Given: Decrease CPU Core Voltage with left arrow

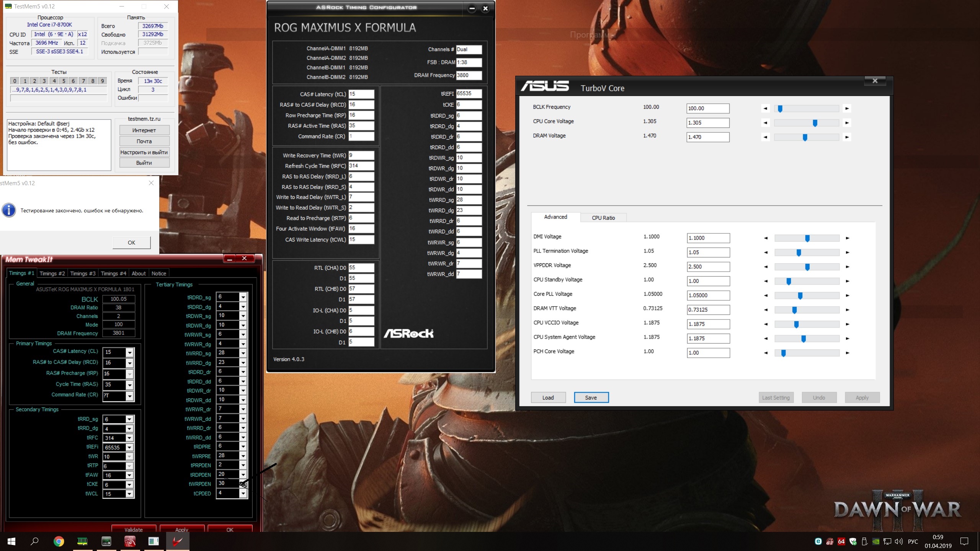Looking at the screenshot, I should [x=765, y=123].
